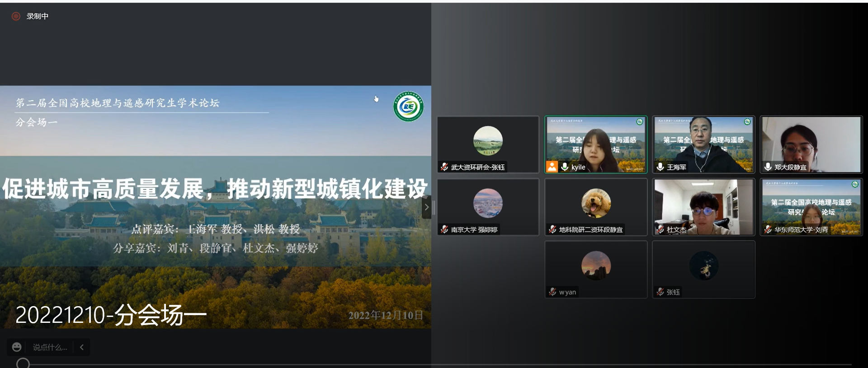The height and width of the screenshot is (368, 868).
Task: Click kyile's orange host person icon
Action: tap(552, 167)
